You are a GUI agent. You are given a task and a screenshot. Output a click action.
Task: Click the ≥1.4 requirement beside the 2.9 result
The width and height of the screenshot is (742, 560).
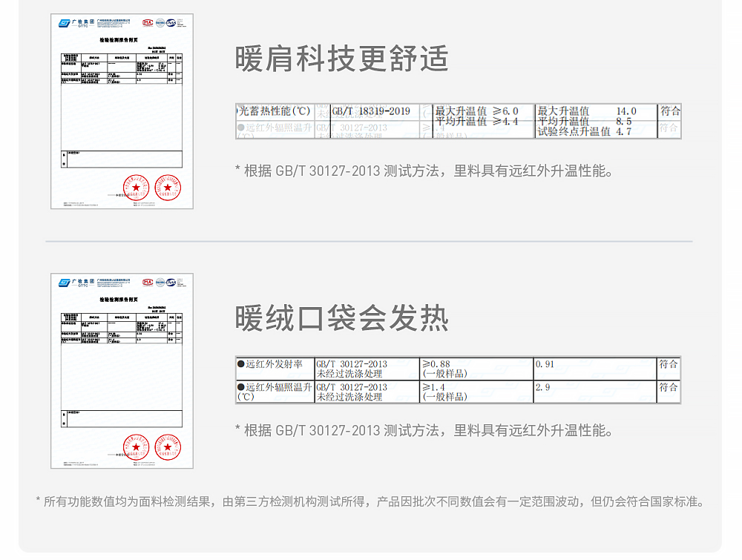(433, 387)
